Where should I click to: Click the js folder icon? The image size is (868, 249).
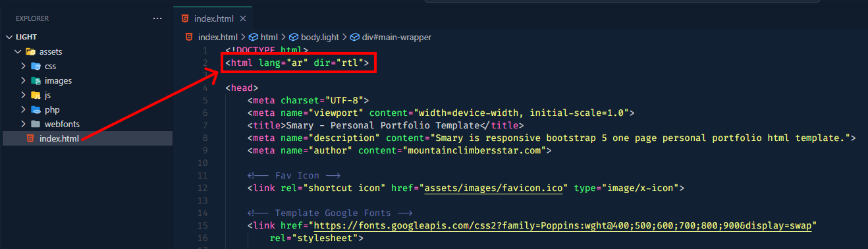tap(36, 95)
